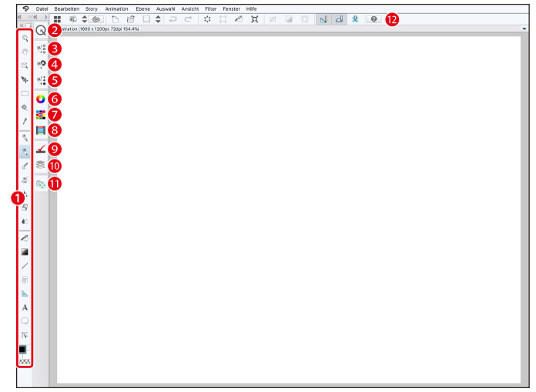The image size is (536, 392).
Task: Open the Quick Access palette
Action: [x=41, y=31]
